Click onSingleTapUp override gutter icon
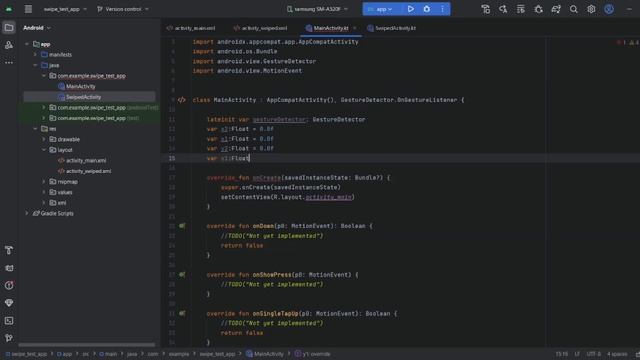The image size is (640, 360). (x=182, y=313)
